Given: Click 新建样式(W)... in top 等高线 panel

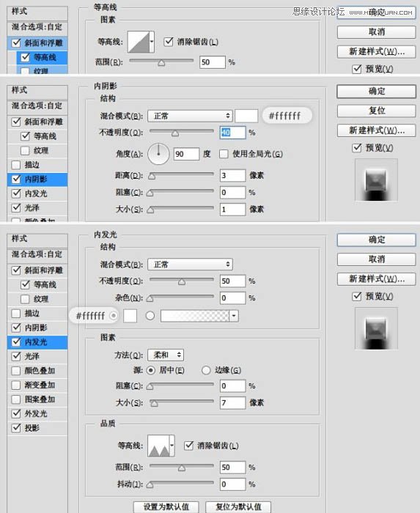Looking at the screenshot, I should (376, 51).
